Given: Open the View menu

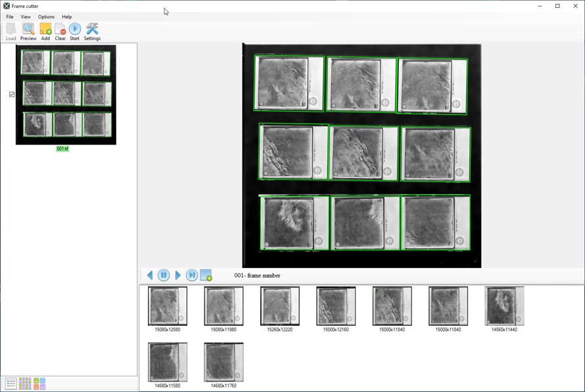Looking at the screenshot, I should [26, 17].
